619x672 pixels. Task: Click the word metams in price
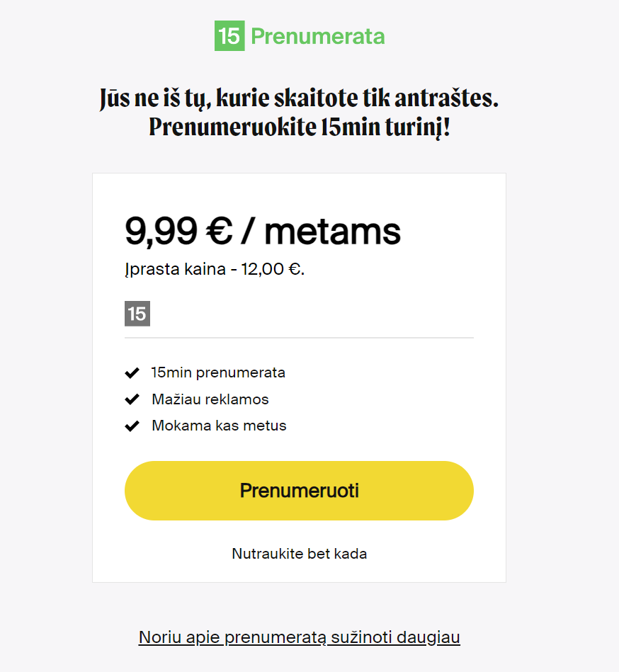coord(332,232)
